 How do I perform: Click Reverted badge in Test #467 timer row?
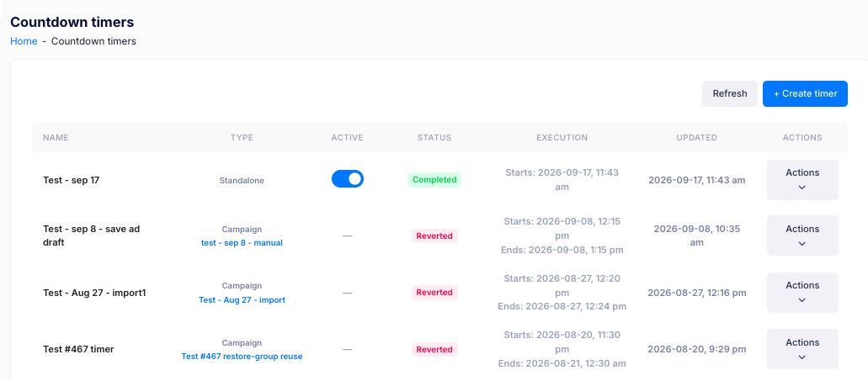point(434,350)
